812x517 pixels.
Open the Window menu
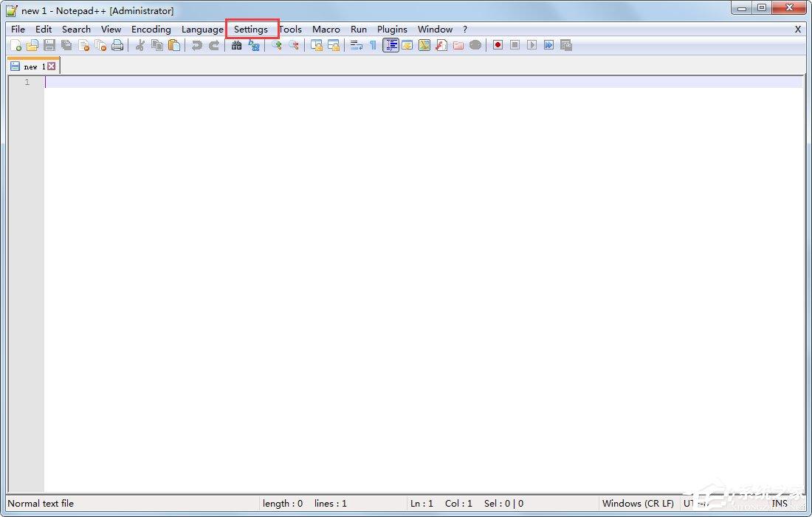pos(435,30)
